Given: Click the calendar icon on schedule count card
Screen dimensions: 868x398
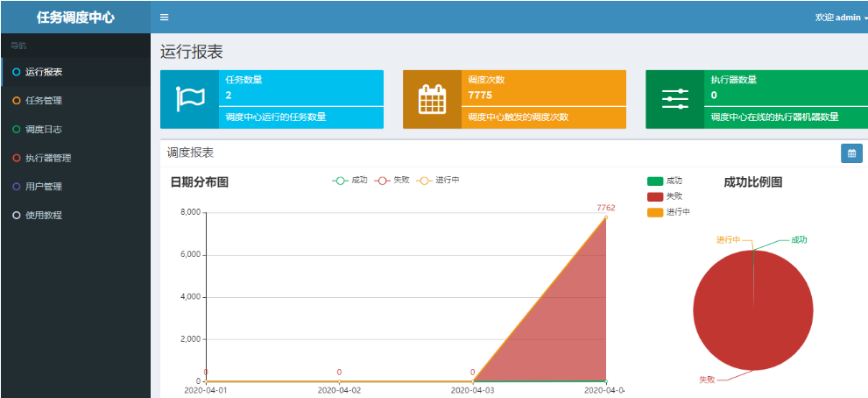Looking at the screenshot, I should [x=432, y=100].
